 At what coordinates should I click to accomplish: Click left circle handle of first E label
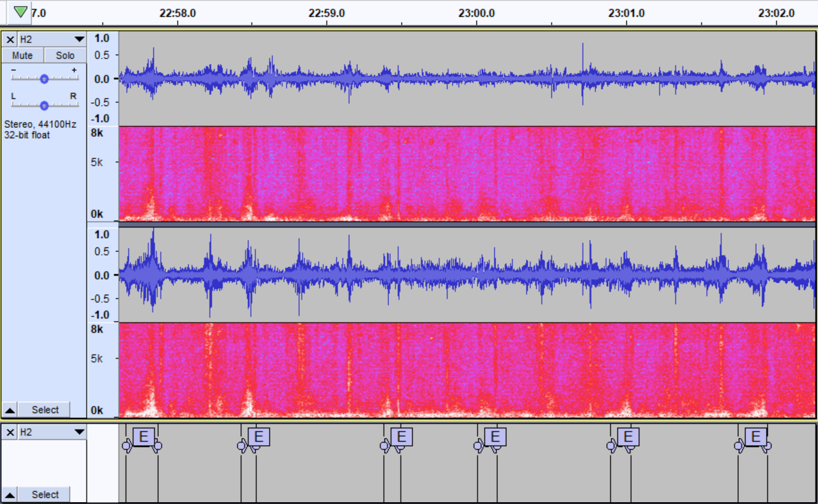[x=126, y=446]
